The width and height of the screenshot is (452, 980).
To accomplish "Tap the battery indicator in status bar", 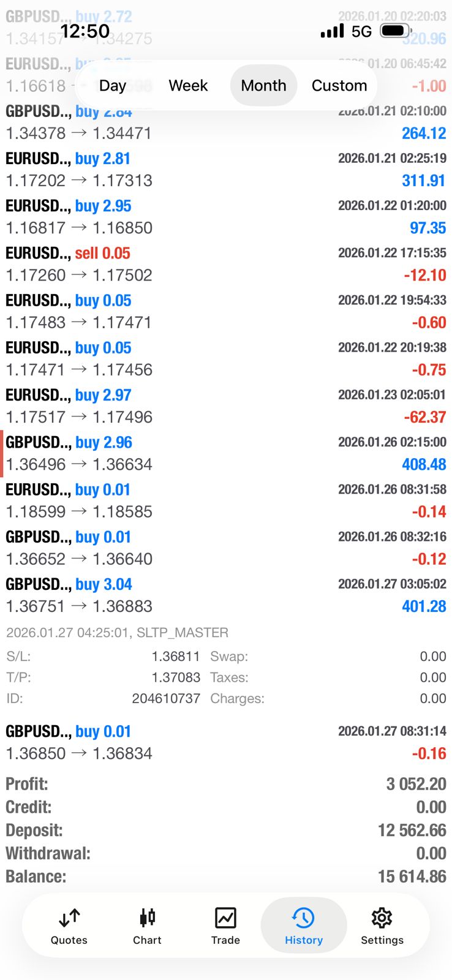I will click(395, 31).
